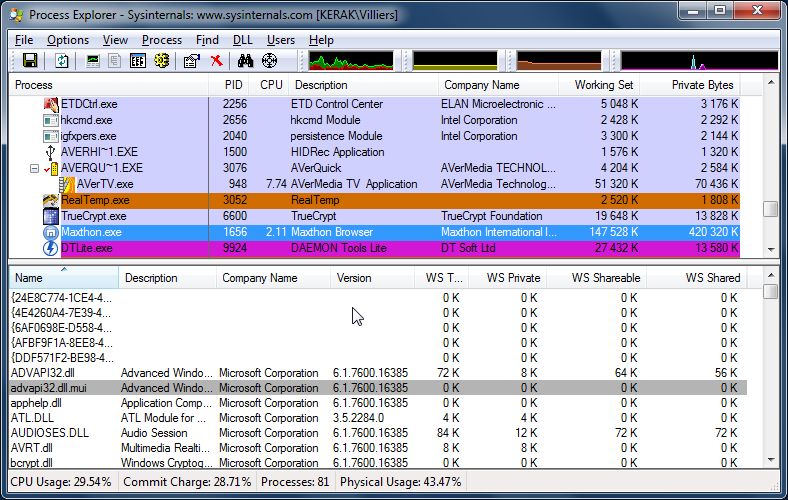The width and height of the screenshot is (788, 500).
Task: Collapse the AVERQU~1.EXE process tree
Action: [x=35, y=168]
